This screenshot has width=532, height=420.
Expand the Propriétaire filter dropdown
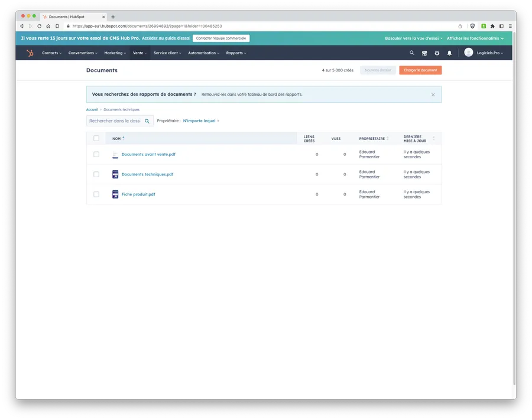201,121
